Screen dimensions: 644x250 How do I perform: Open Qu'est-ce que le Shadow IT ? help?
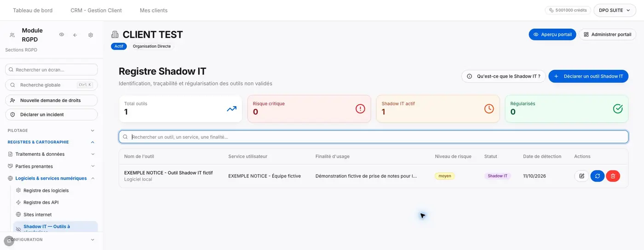point(503,76)
